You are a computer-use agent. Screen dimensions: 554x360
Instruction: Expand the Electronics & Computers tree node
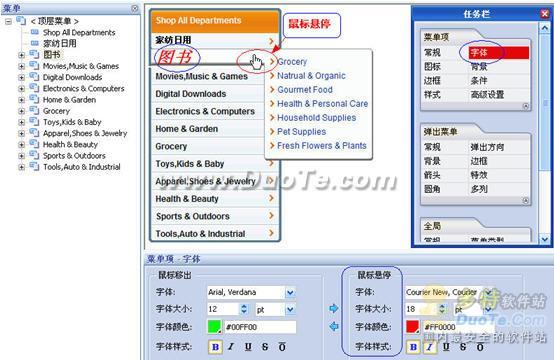click(x=22, y=89)
